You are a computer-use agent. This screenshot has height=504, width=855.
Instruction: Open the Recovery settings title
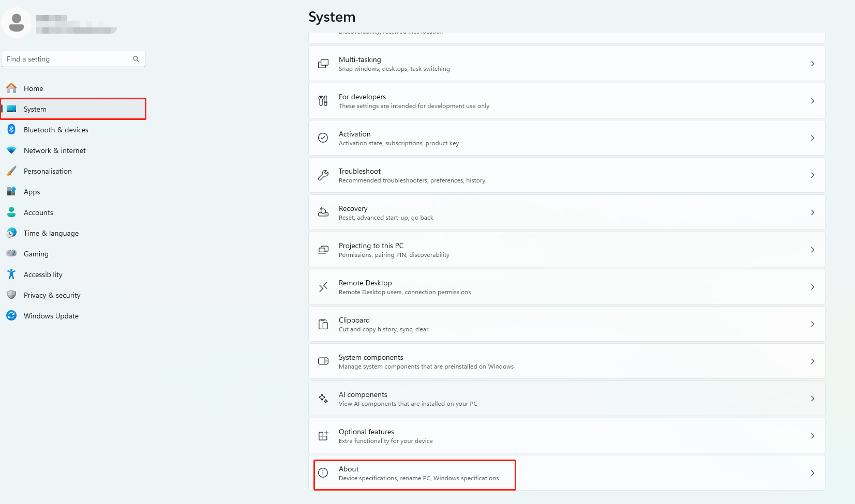tap(353, 208)
